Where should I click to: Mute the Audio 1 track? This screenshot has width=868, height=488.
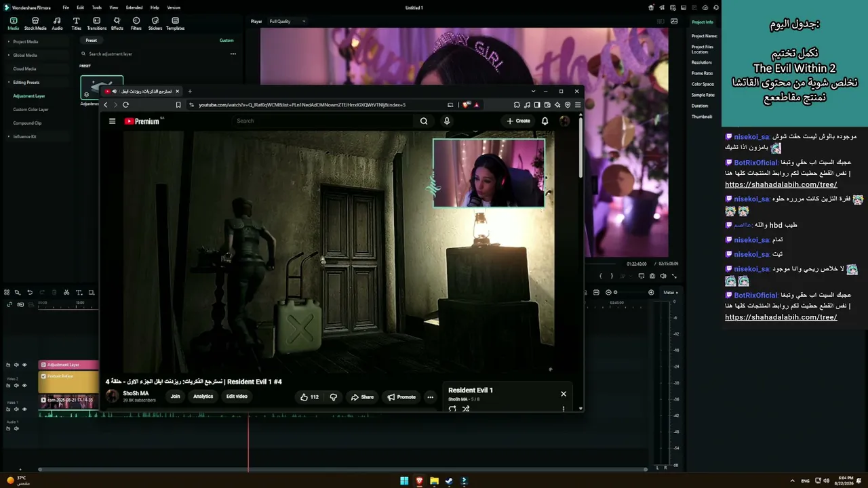[x=16, y=428]
